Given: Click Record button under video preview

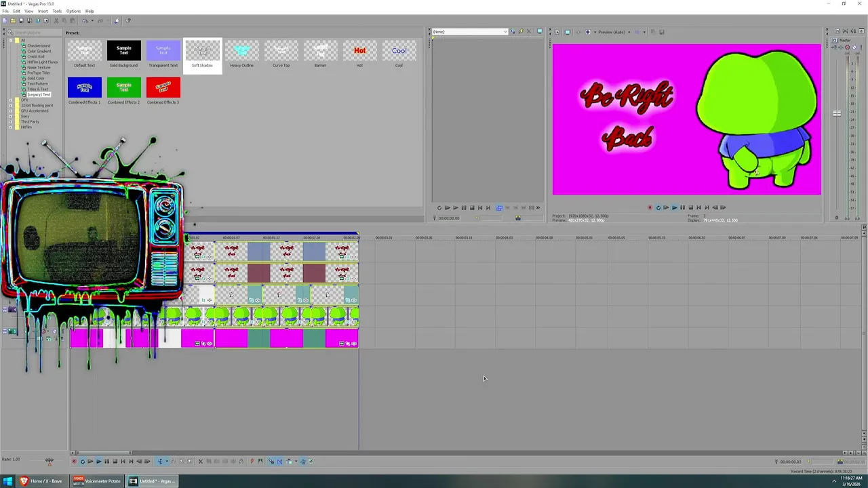Looking at the screenshot, I should 650,207.
